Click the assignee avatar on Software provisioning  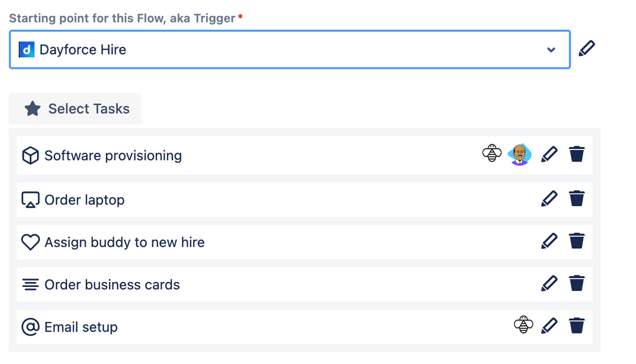pyautogui.click(x=520, y=155)
